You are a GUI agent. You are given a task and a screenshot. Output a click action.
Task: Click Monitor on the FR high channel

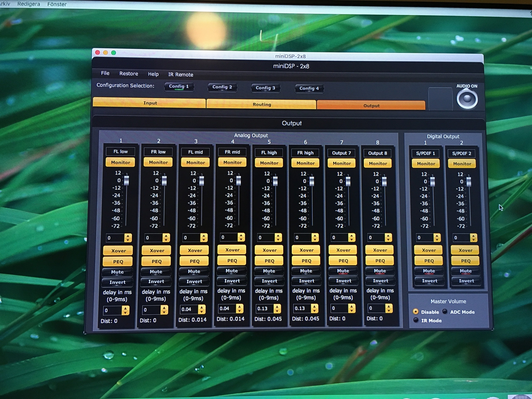(305, 163)
